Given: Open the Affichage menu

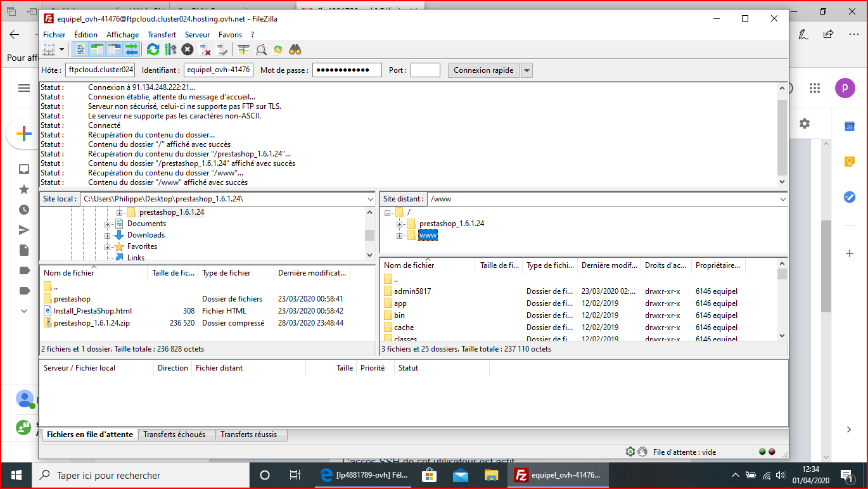Looking at the screenshot, I should pyautogui.click(x=123, y=35).
